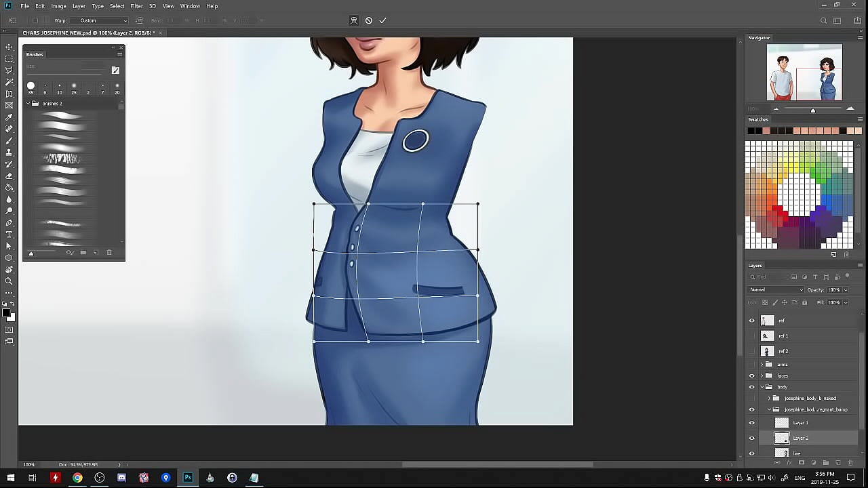Show the 'ref 2' layer
Image resolution: width=868 pixels, height=488 pixels.
751,351
